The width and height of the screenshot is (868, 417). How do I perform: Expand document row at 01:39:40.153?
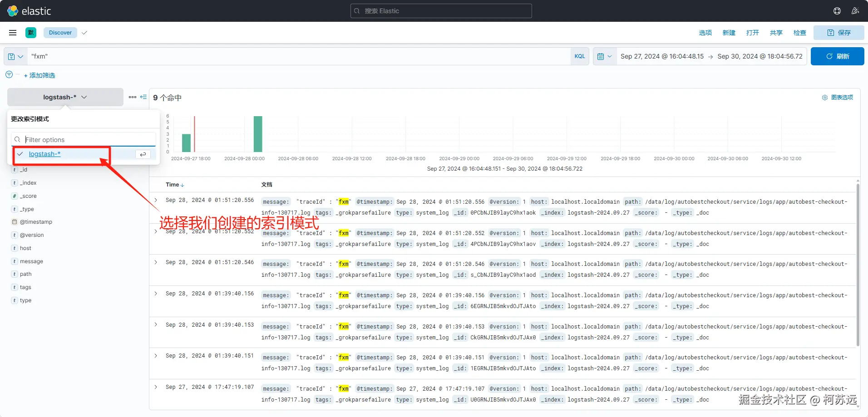click(156, 325)
